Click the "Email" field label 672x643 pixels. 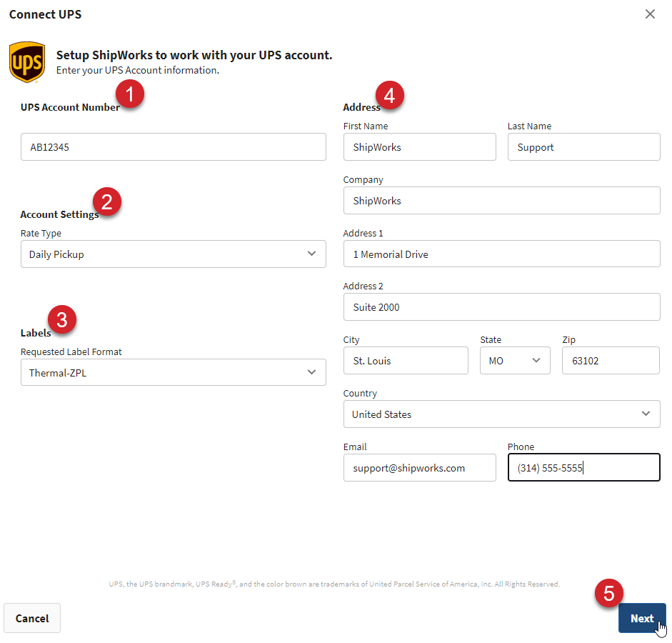click(355, 447)
